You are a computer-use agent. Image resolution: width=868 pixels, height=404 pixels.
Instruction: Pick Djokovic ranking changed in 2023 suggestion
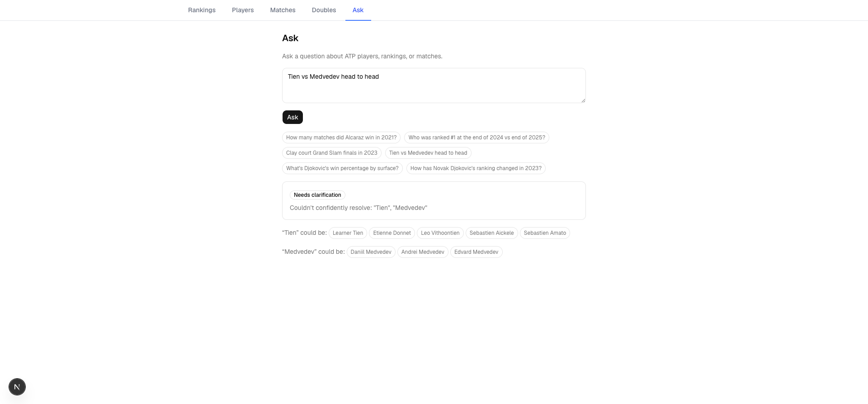tap(476, 168)
